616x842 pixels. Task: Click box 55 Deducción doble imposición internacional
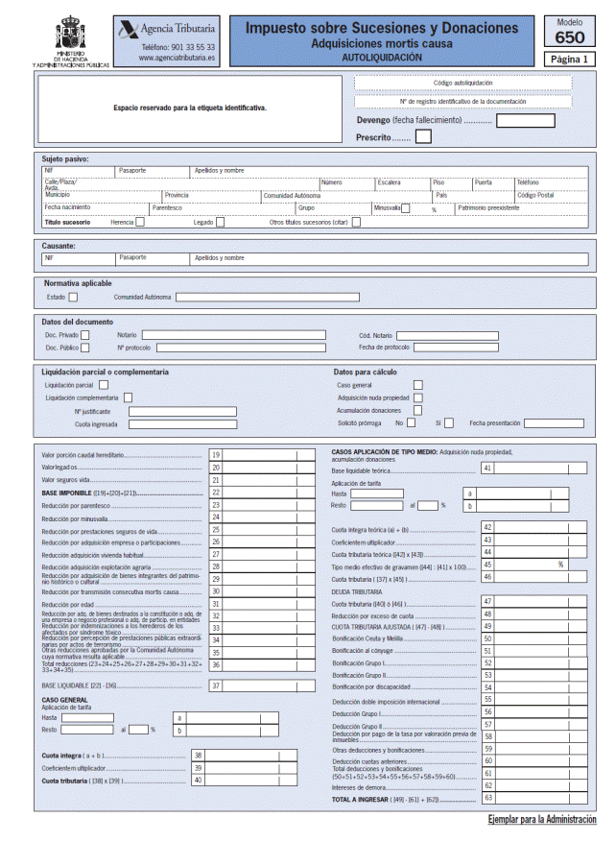534,700
